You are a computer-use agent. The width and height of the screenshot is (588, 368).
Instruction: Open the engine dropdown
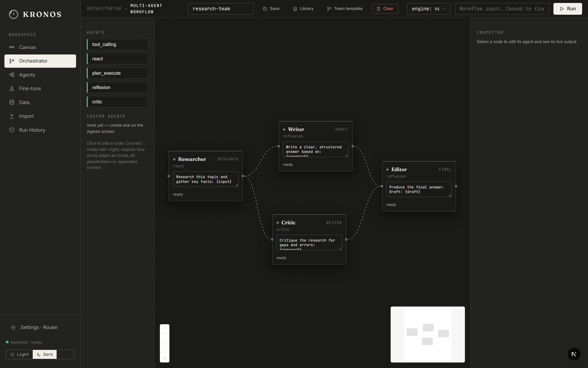pyautogui.click(x=429, y=9)
